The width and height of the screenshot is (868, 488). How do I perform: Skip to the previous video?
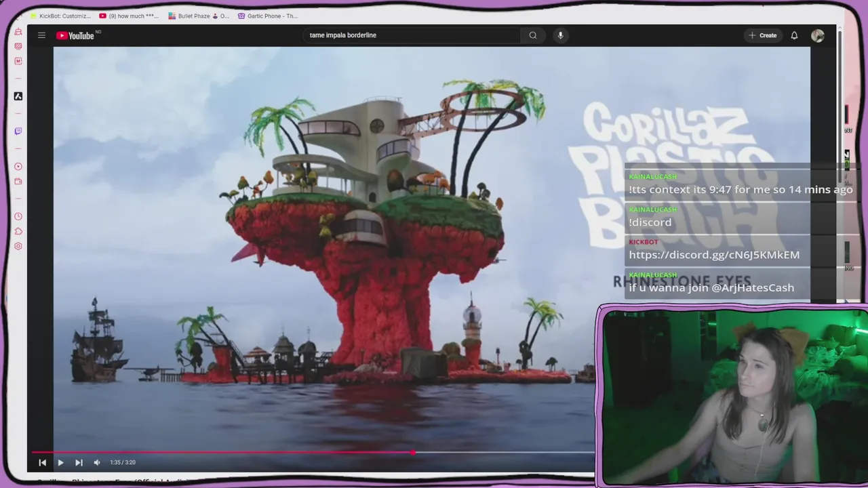(42, 462)
